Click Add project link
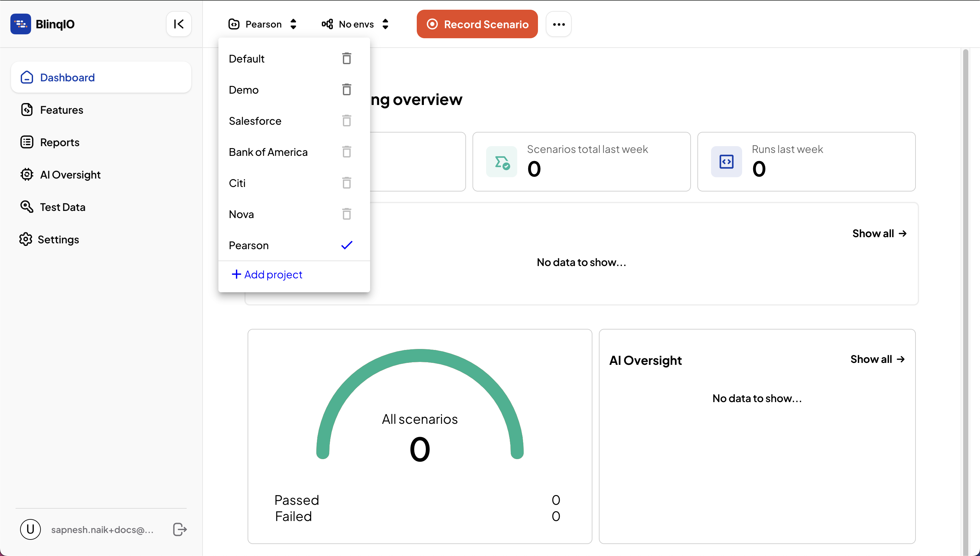This screenshot has height=556, width=980. pos(267,274)
